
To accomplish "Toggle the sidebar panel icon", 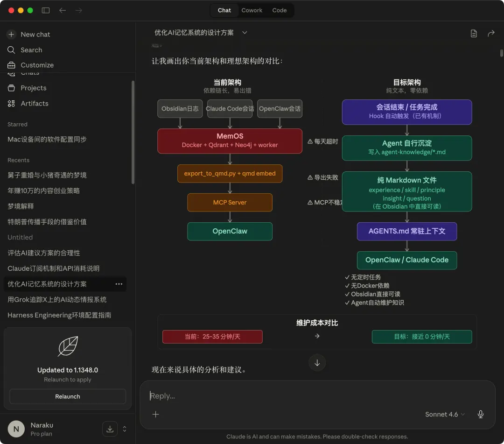I will 46,10.
